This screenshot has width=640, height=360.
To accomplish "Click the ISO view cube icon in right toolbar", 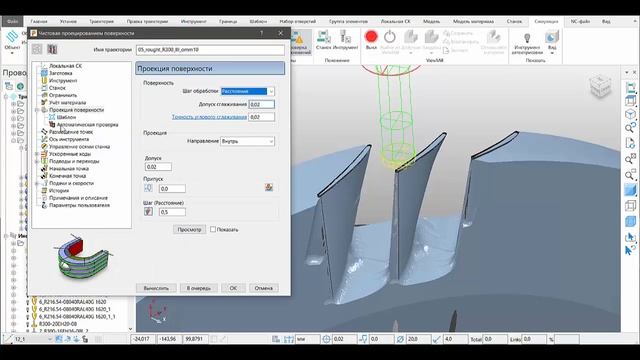I will 631,114.
